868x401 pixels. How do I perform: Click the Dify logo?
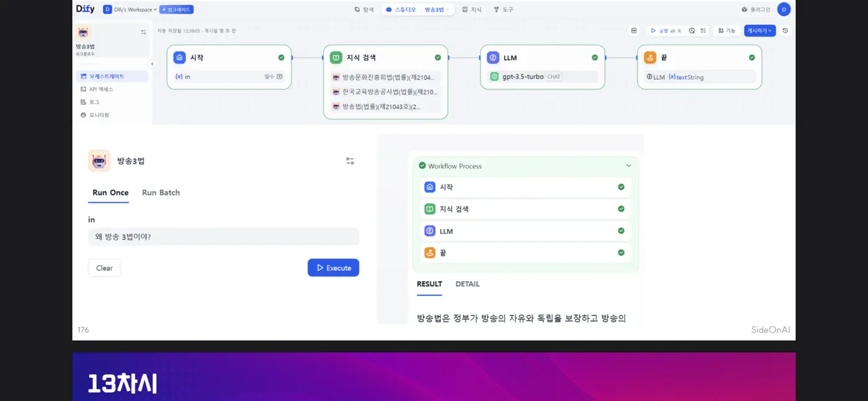[x=85, y=9]
